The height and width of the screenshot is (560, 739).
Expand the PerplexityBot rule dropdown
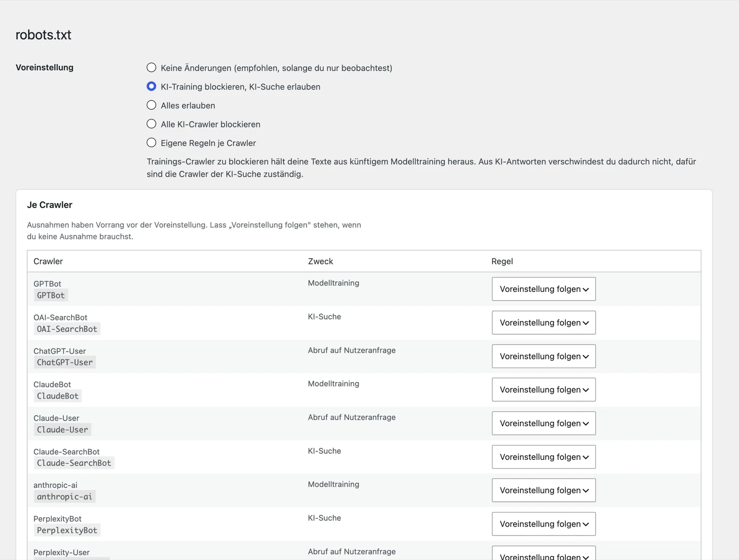click(x=544, y=524)
